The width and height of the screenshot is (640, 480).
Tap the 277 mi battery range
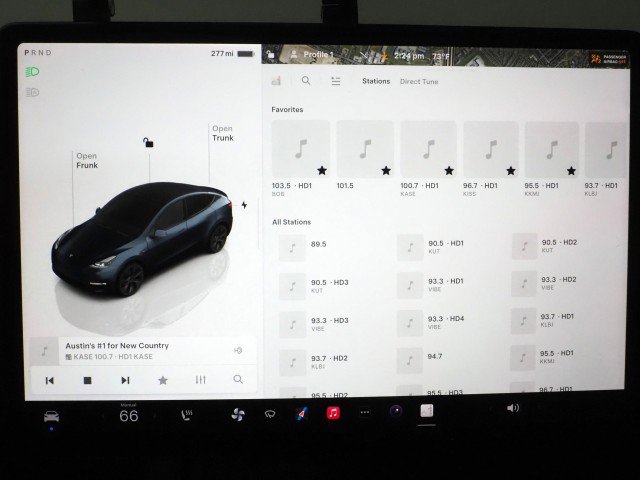(x=233, y=53)
